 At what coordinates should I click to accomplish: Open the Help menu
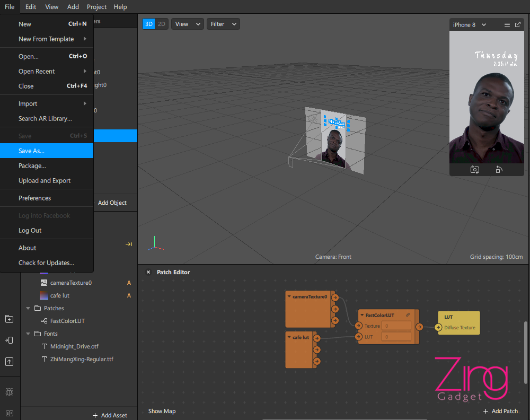click(120, 7)
